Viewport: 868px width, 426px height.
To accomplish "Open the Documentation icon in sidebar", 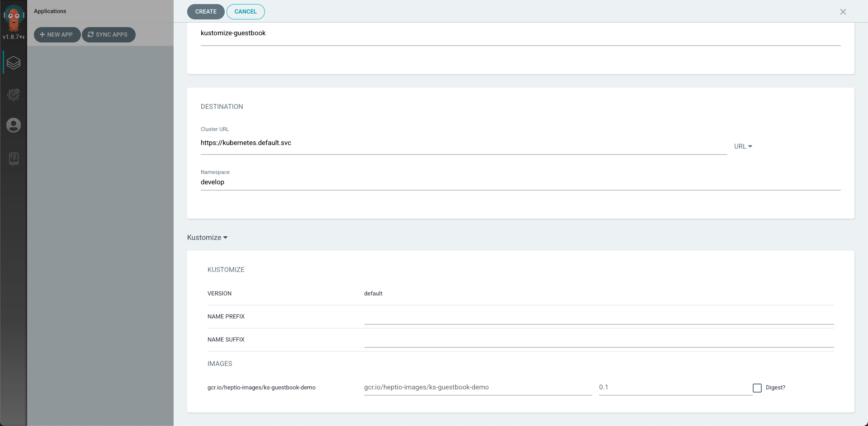I will [x=14, y=159].
